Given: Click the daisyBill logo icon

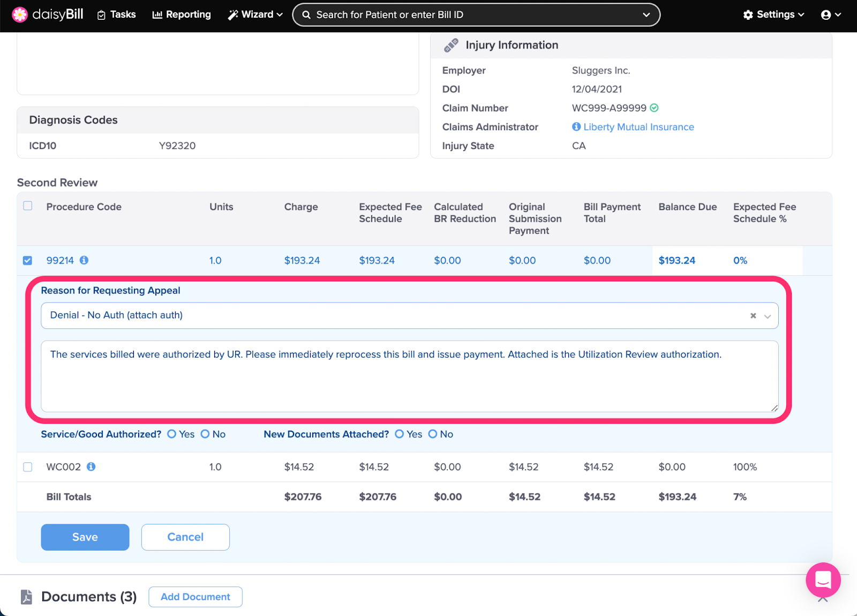Looking at the screenshot, I should pyautogui.click(x=20, y=14).
